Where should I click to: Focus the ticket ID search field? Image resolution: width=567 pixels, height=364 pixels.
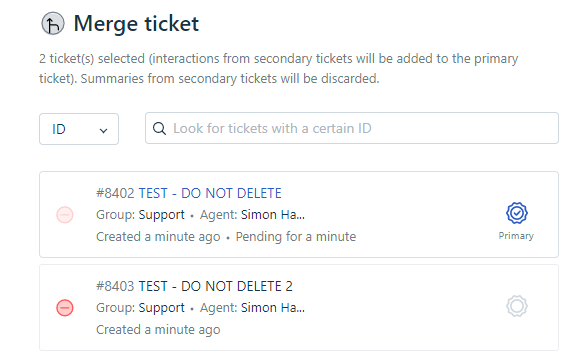pyautogui.click(x=352, y=128)
